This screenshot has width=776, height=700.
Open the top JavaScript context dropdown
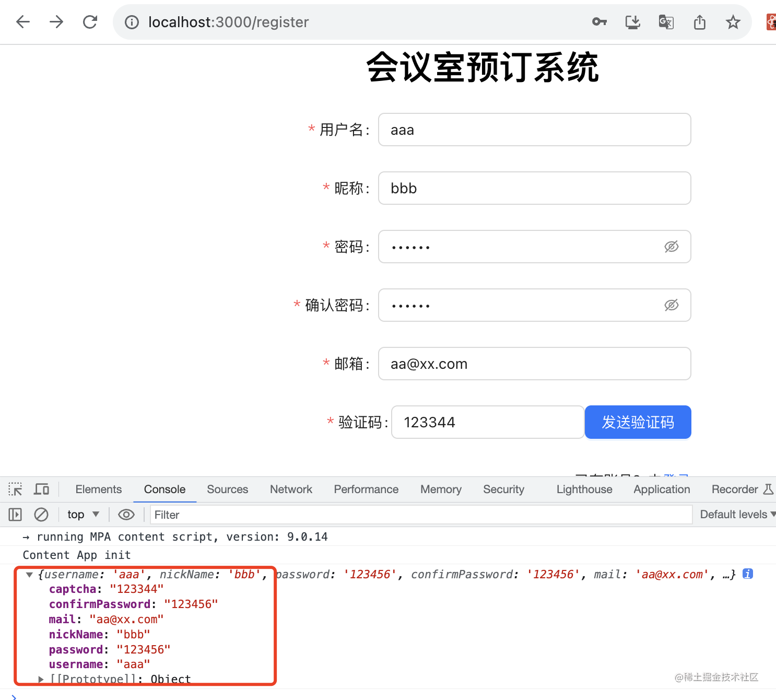pos(83,515)
